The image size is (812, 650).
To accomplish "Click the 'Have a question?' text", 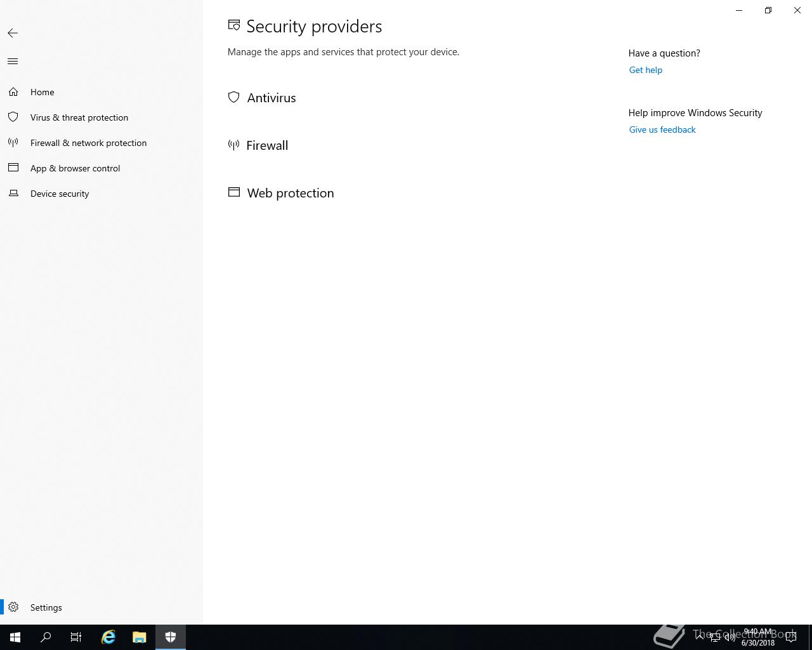I will [664, 53].
